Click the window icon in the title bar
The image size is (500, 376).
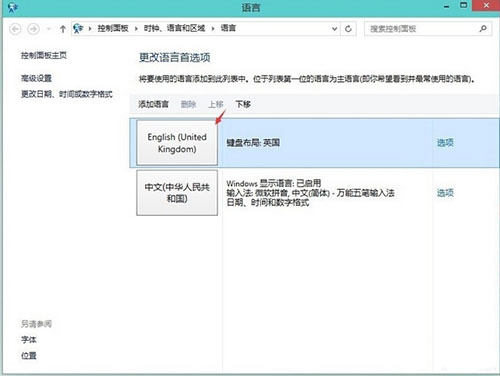click(13, 7)
